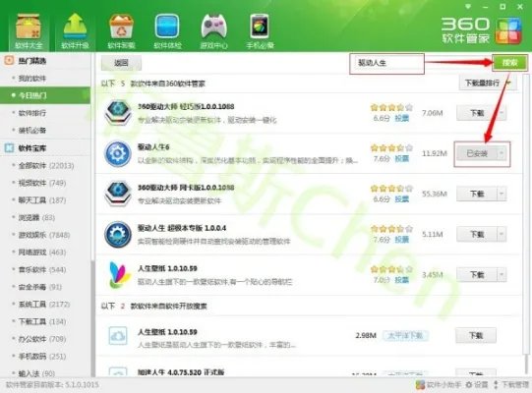The image size is (532, 393).
Task: Click the 软件宝库 section icon
Action: point(9,147)
